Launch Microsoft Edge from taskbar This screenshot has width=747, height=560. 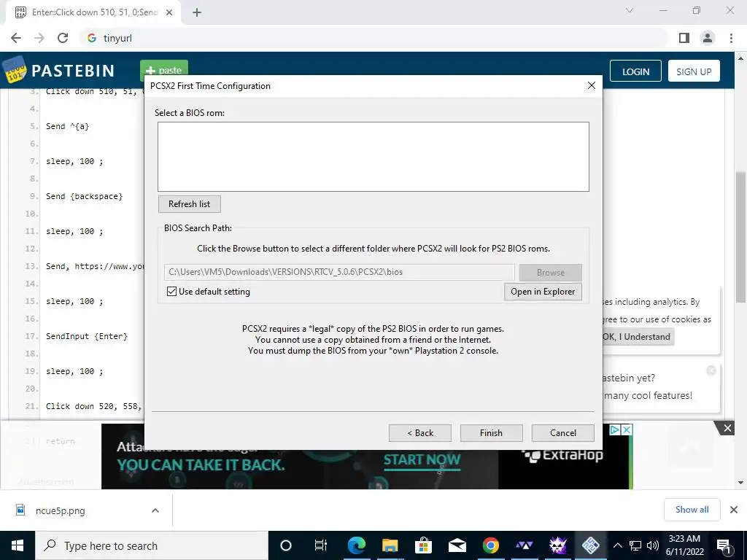point(356,545)
